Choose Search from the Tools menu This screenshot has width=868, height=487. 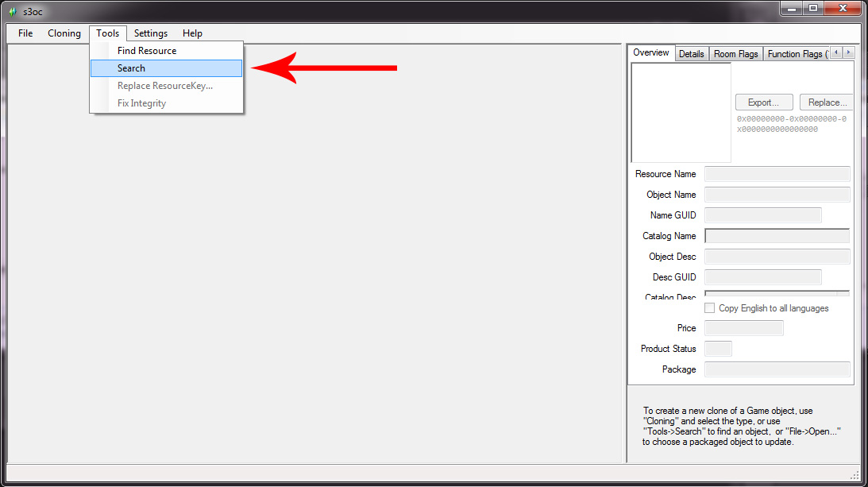click(x=132, y=68)
